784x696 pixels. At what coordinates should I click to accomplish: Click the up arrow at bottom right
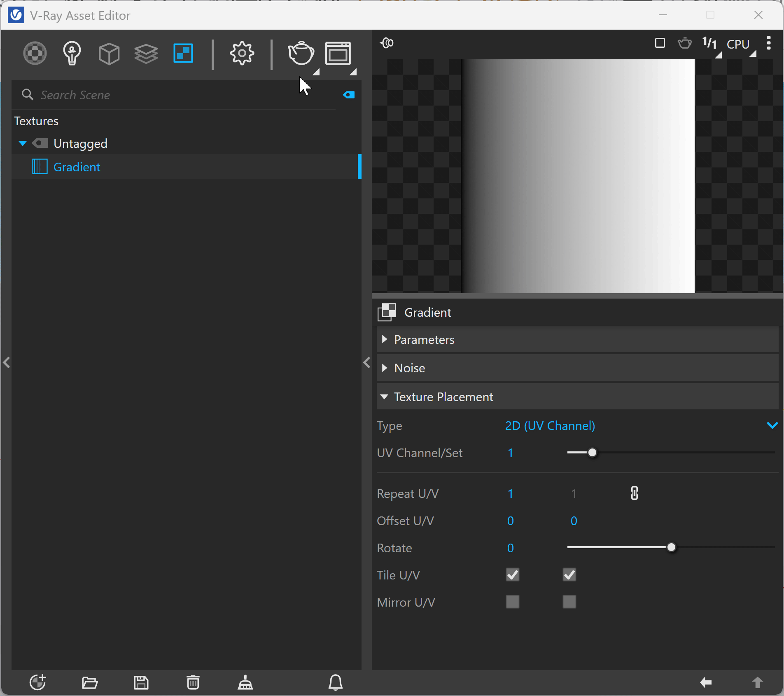pos(757,683)
